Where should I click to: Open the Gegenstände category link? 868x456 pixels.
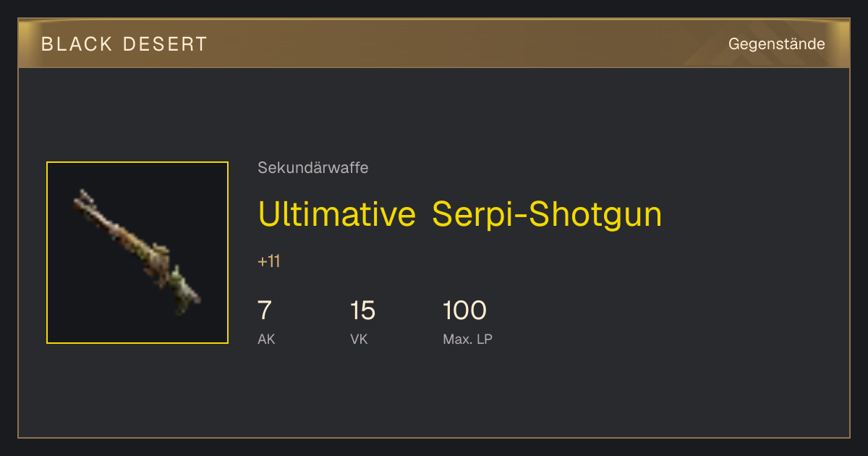point(776,44)
